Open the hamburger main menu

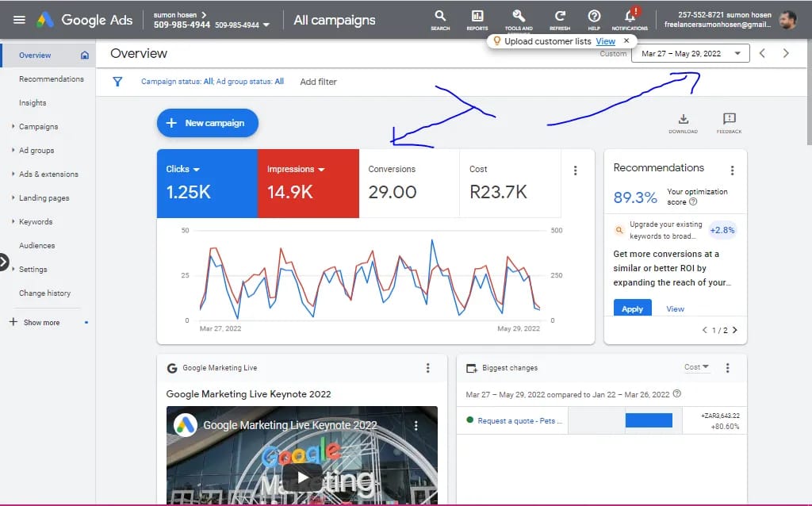tap(19, 20)
